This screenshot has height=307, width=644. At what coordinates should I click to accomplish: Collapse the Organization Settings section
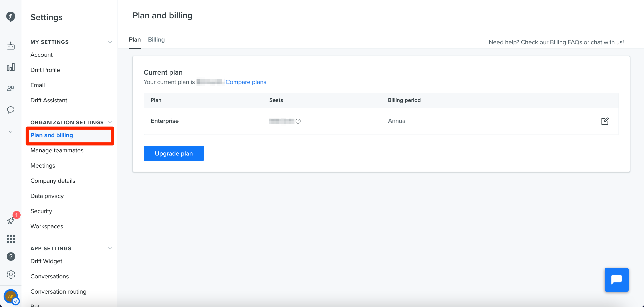click(x=110, y=122)
